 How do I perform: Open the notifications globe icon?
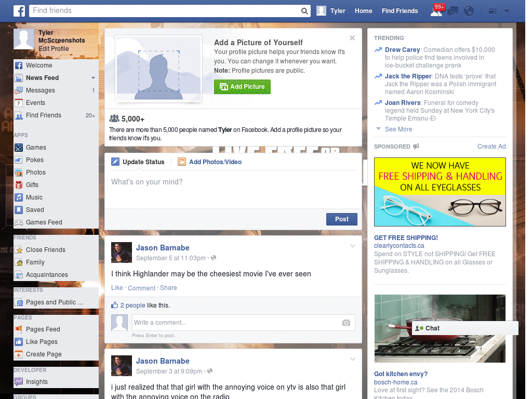tap(469, 11)
